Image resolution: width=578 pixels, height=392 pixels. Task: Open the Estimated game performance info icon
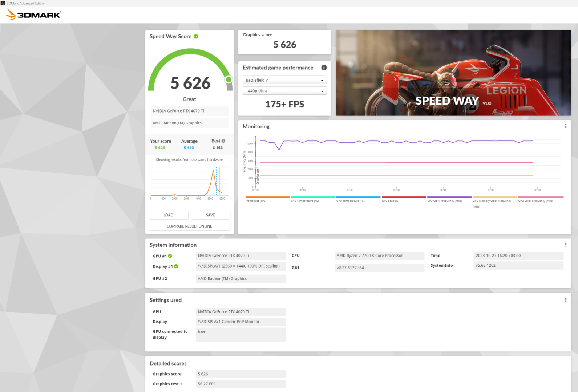(x=324, y=68)
